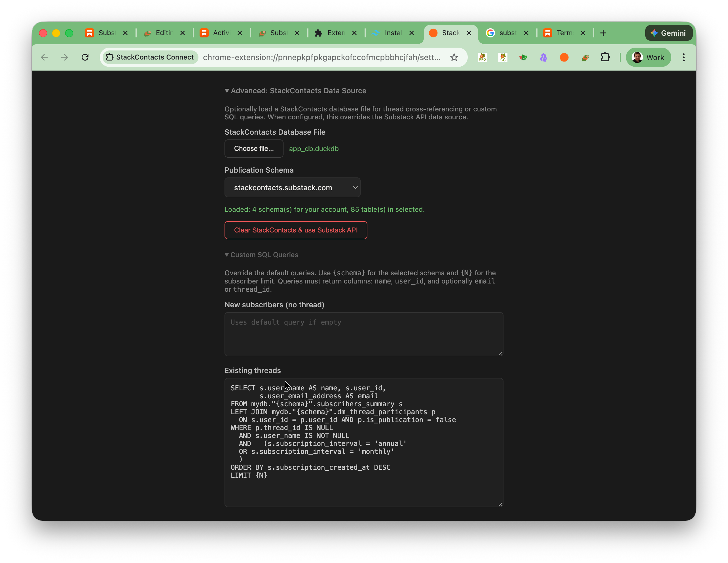Collapse Advanced: StackContacts Data Source section

click(295, 91)
